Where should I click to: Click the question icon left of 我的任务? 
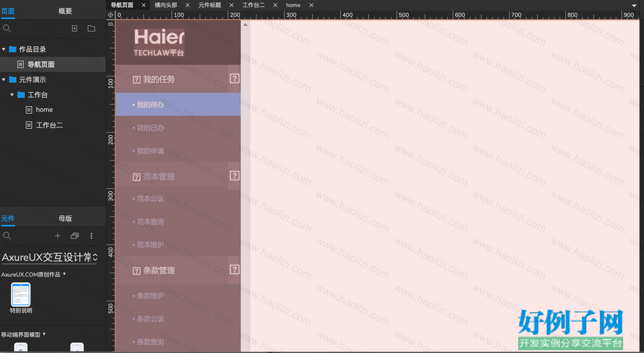click(x=137, y=80)
